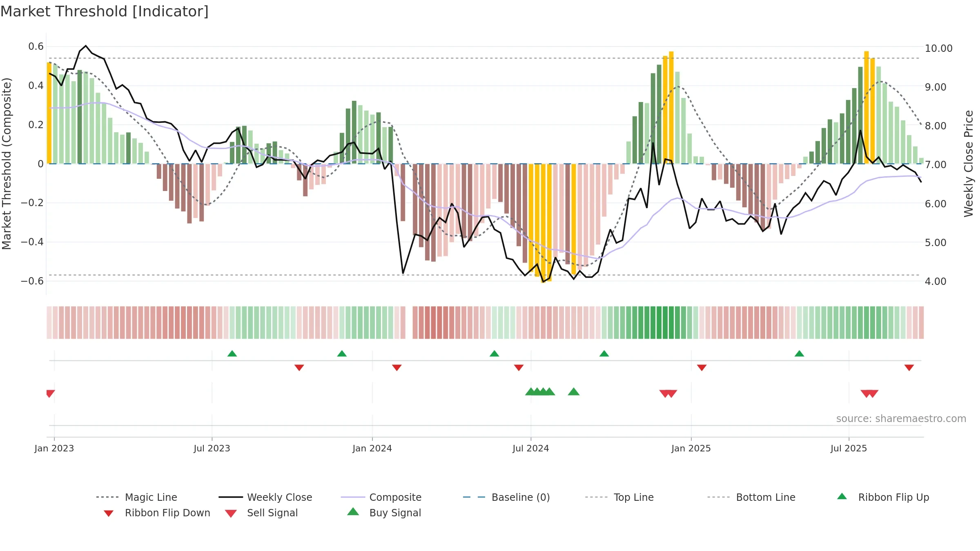This screenshot has height=551, width=980.
Task: Click the ribbon flip down marker near Sep 2025
Action: tap(909, 368)
